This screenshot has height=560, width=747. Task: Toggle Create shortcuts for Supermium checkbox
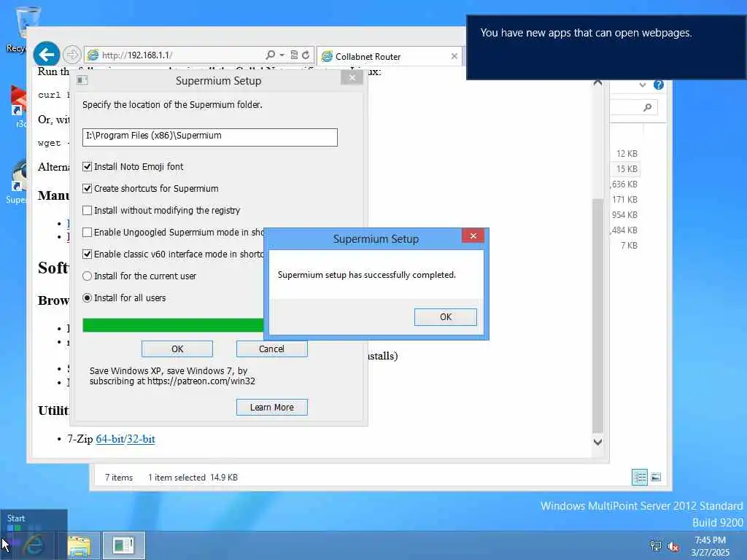click(x=88, y=189)
